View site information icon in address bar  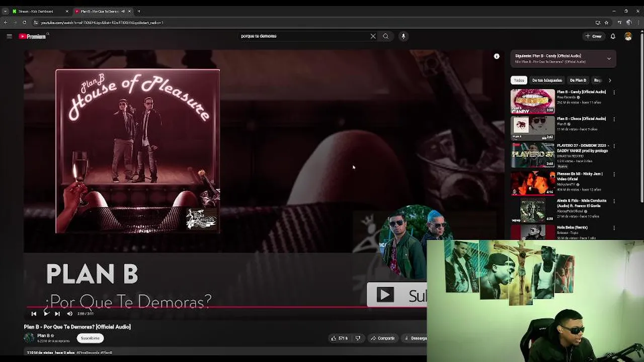click(x=36, y=23)
